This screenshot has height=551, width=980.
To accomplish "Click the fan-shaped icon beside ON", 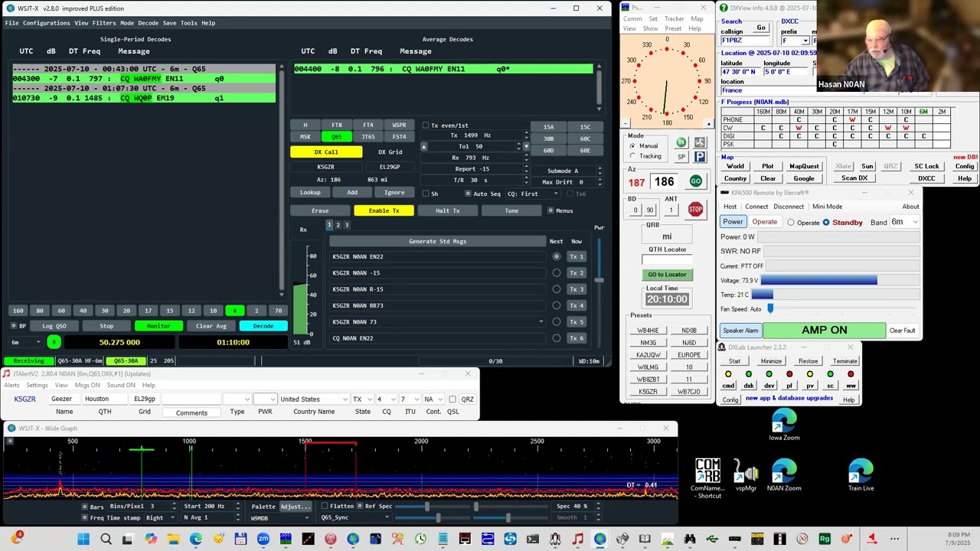I will [700, 142].
